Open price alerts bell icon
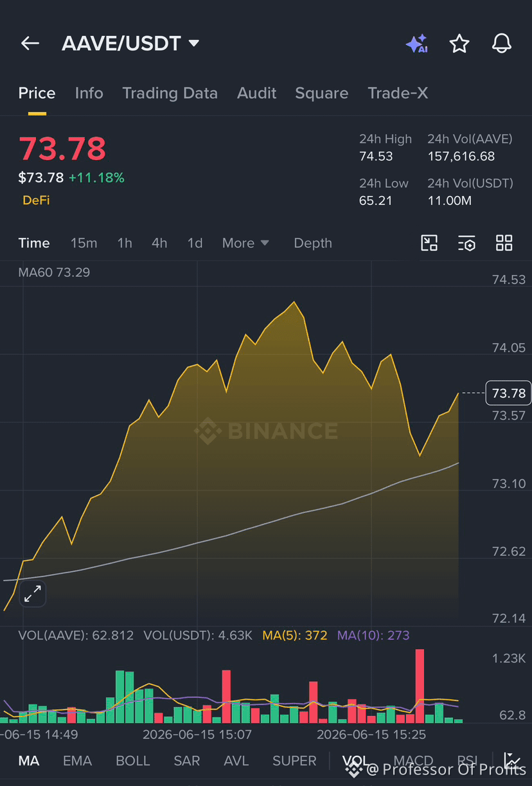Viewport: 532px width, 786px height. [x=501, y=43]
